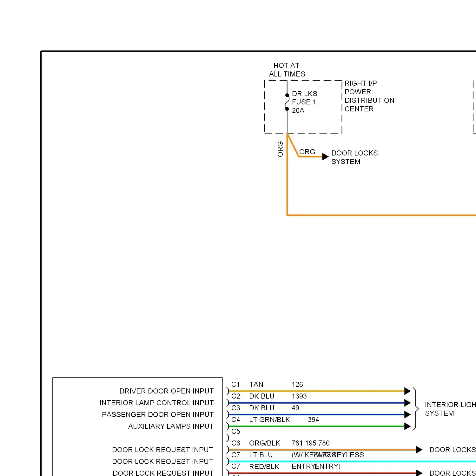Click the TAN wire color label
The image size is (476, 476).
tap(256, 385)
